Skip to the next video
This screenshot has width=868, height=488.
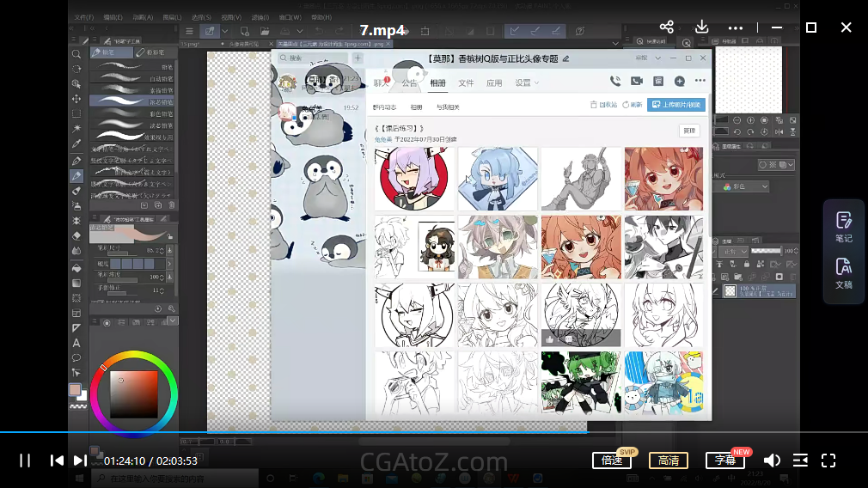click(x=79, y=461)
